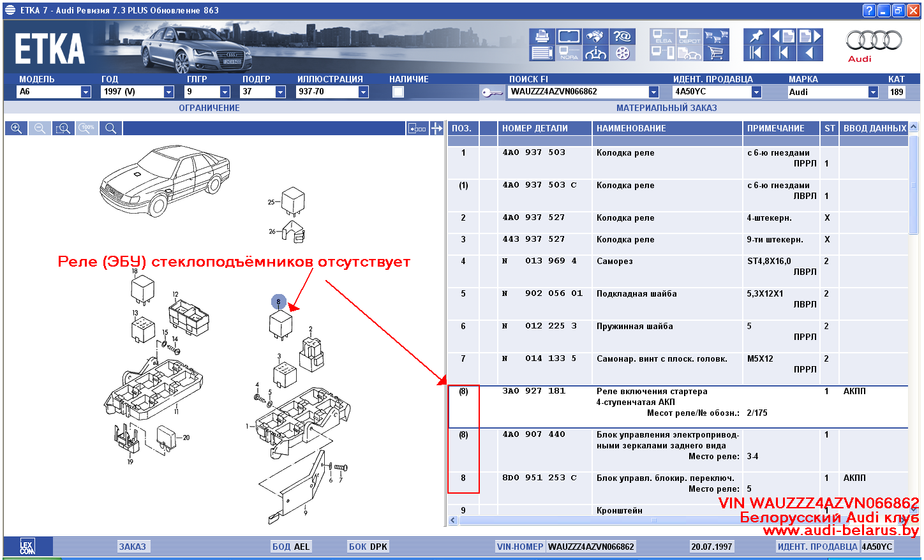Click the ?@ help icon

coord(622,36)
